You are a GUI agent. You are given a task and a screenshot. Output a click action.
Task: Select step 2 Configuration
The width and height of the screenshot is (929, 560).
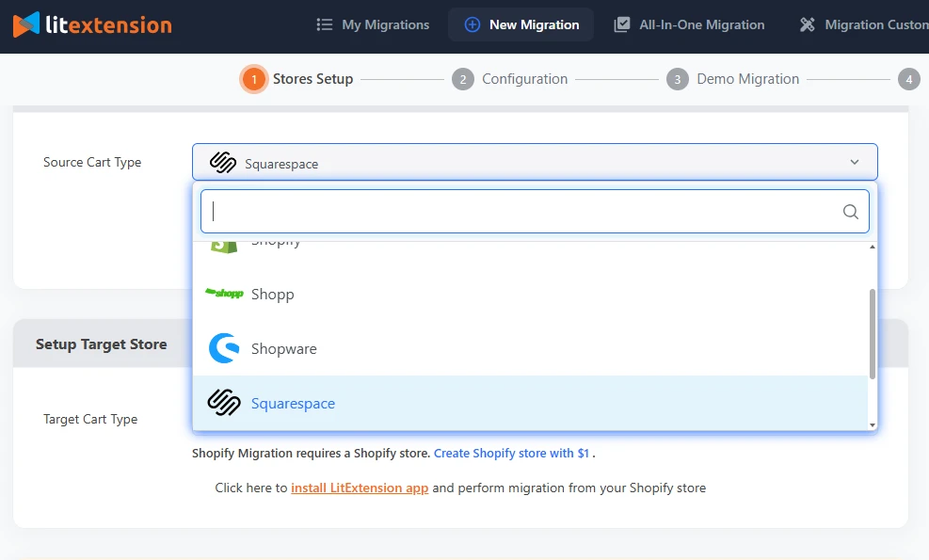509,79
